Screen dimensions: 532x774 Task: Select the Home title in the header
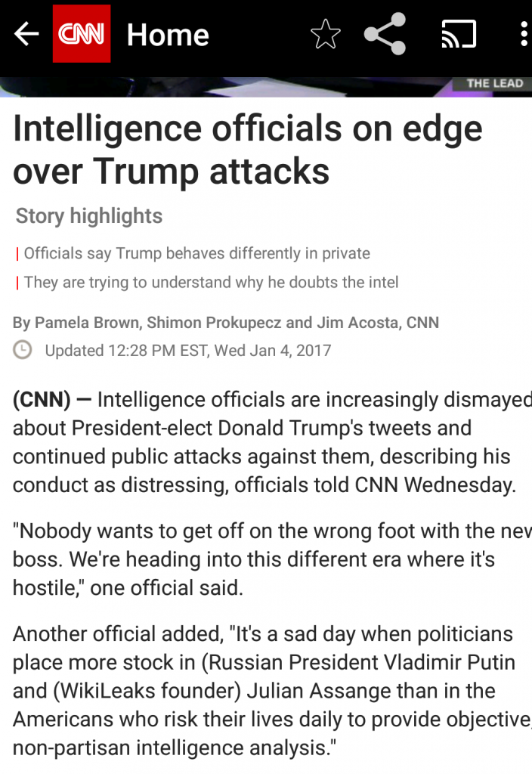point(168,35)
